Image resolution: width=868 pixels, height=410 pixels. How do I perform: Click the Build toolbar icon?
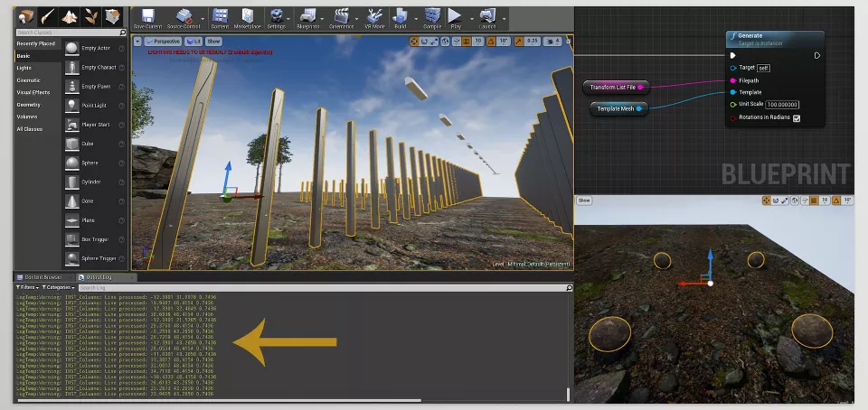(401, 16)
